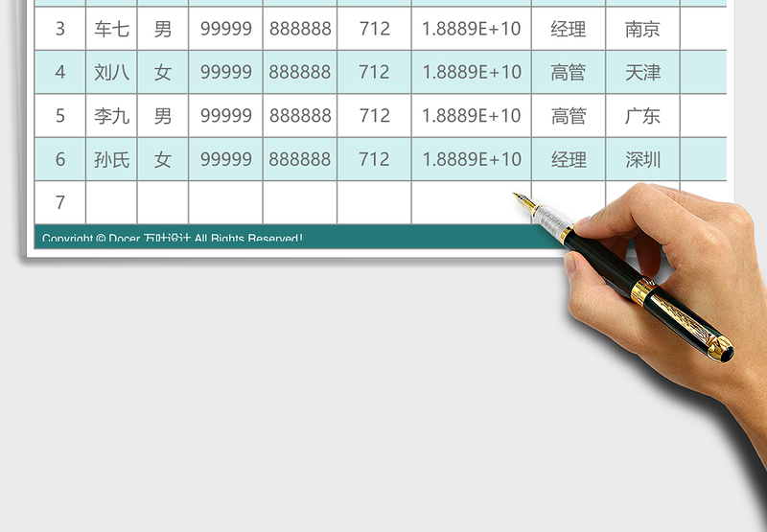
Task: Select the 南京 city cell
Action: click(642, 29)
